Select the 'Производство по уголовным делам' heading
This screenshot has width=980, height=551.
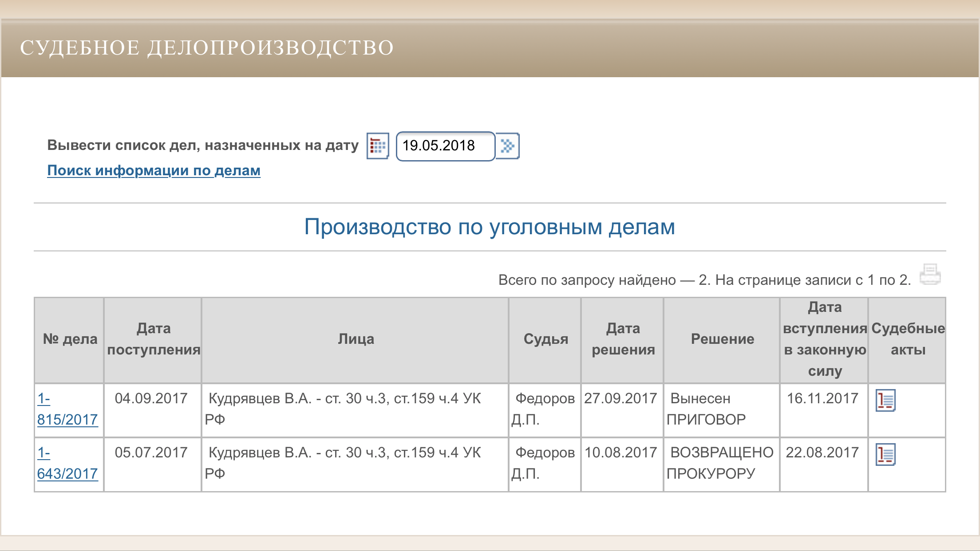(x=490, y=227)
